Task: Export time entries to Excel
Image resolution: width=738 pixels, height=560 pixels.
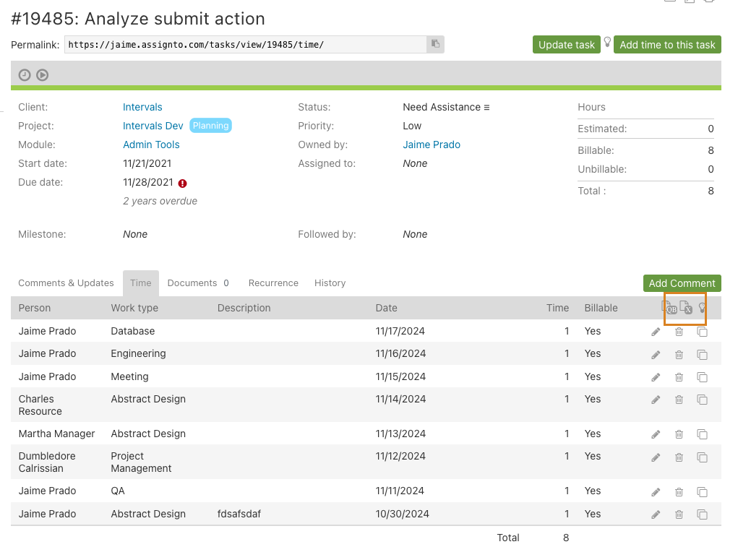Action: coord(686,308)
